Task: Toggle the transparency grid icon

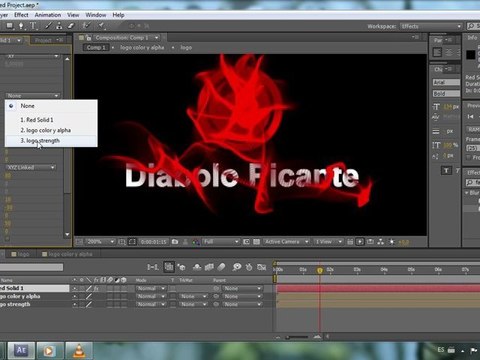Action: pyautogui.click(x=256, y=242)
